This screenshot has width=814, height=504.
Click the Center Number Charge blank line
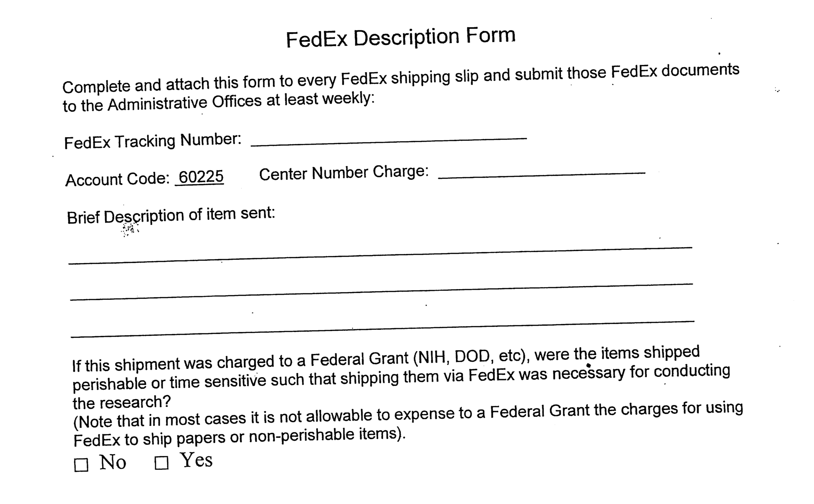pos(541,175)
